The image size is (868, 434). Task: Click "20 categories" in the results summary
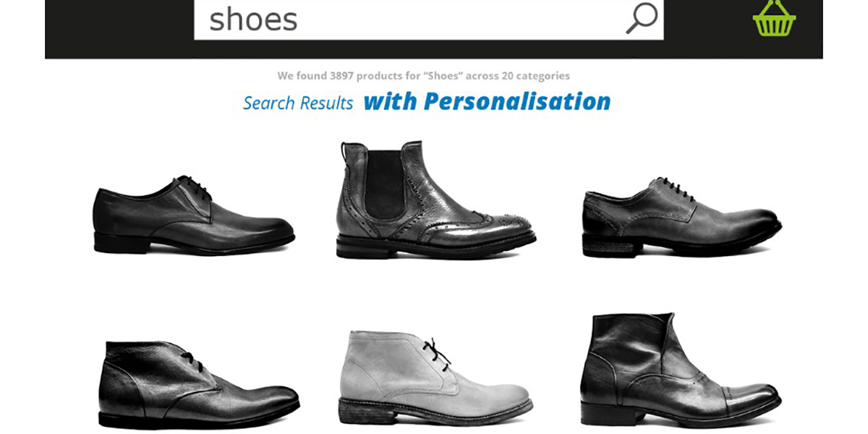[536, 75]
